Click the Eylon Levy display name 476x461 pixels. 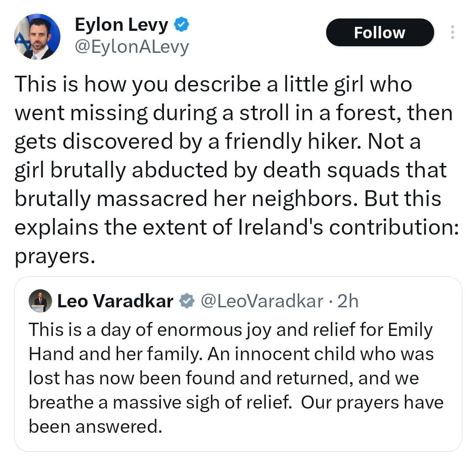122,25
